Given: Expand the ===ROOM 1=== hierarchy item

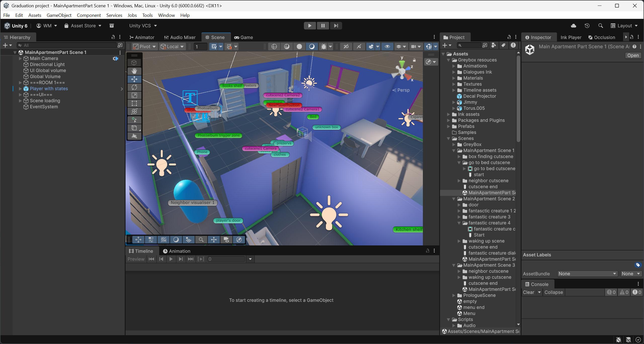Looking at the screenshot, I should tap(20, 82).
